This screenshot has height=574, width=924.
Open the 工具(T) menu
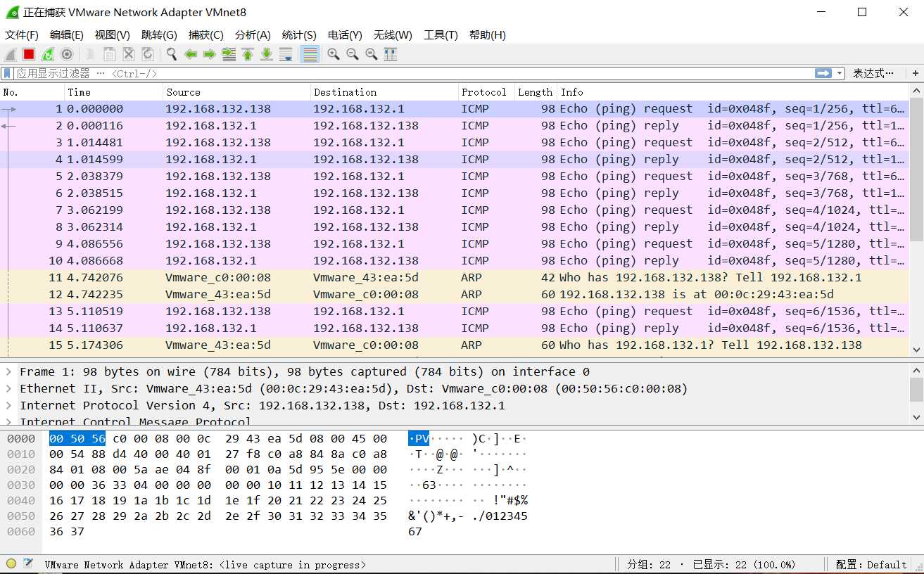coord(441,34)
